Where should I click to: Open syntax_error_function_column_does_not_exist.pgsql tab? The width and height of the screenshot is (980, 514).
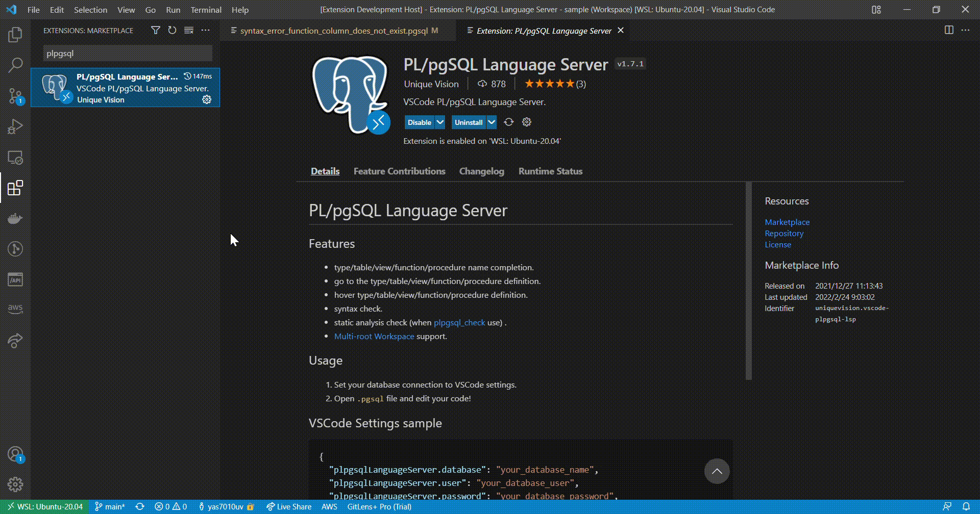coord(334,31)
